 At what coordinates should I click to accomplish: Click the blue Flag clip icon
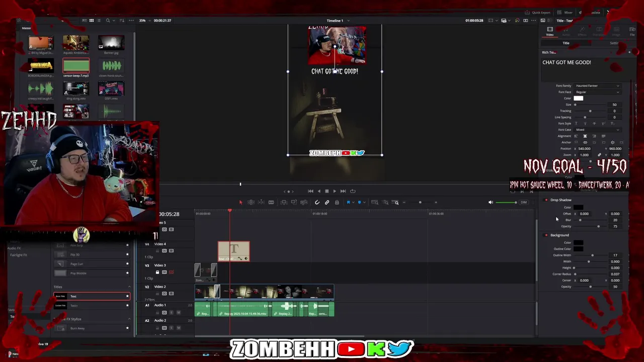(348, 202)
